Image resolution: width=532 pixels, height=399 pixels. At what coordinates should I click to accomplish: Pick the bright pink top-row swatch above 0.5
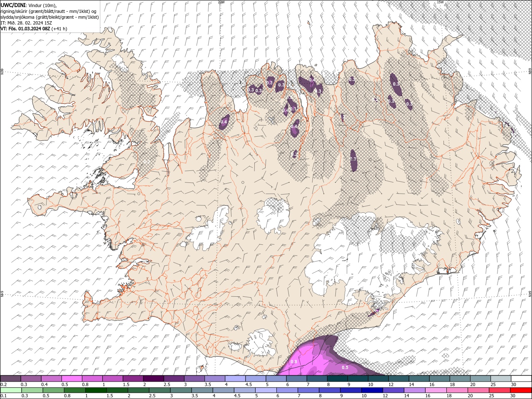coord(71,379)
